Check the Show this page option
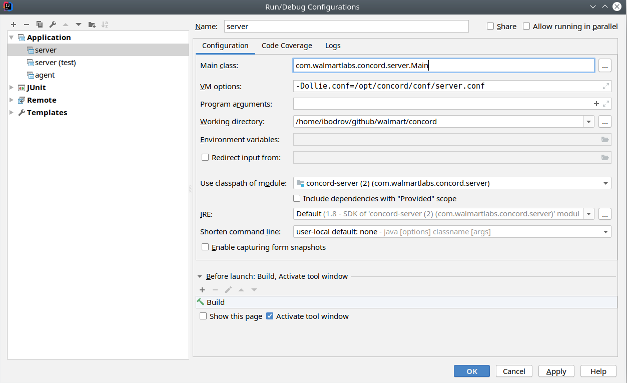 click(203, 316)
